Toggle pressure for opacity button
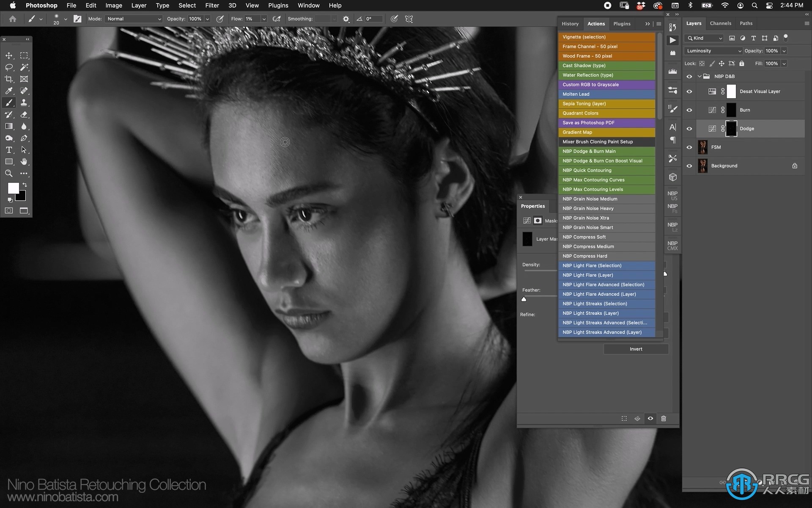This screenshot has height=508, width=812. [220, 19]
